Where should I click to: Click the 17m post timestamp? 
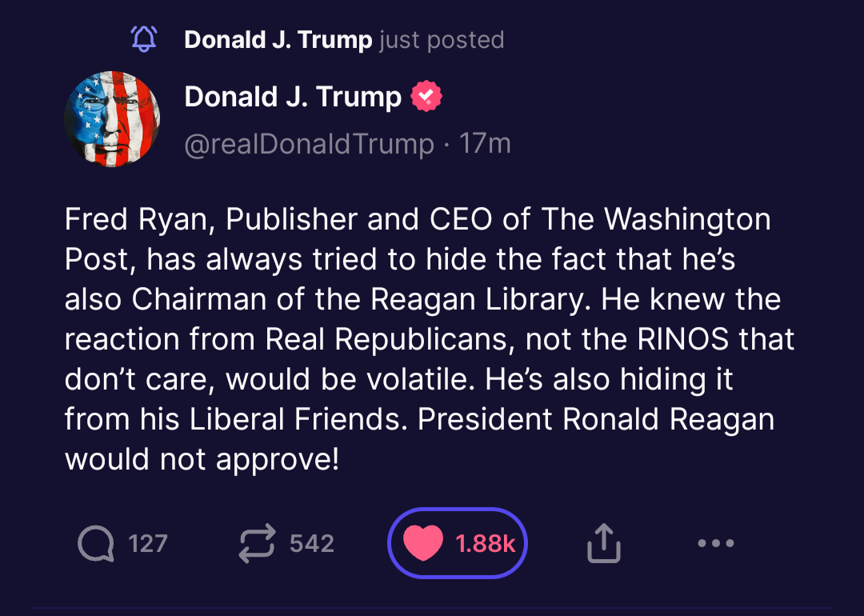tap(485, 144)
